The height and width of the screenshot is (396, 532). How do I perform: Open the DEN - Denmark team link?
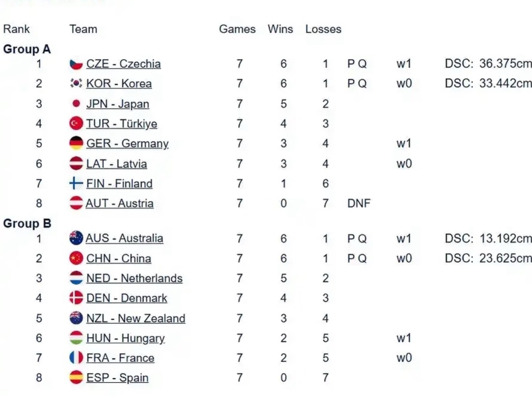pyautogui.click(x=127, y=298)
